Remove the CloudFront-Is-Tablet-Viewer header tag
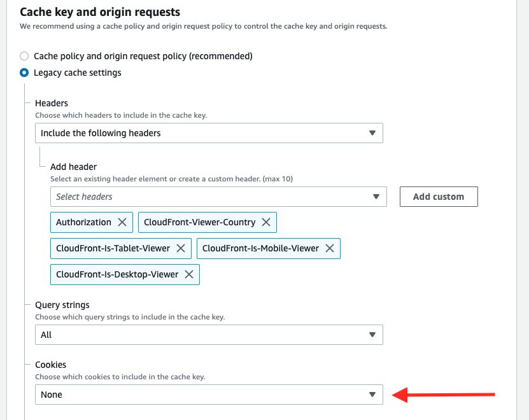Screen dimensions: 529x420 click(x=181, y=248)
